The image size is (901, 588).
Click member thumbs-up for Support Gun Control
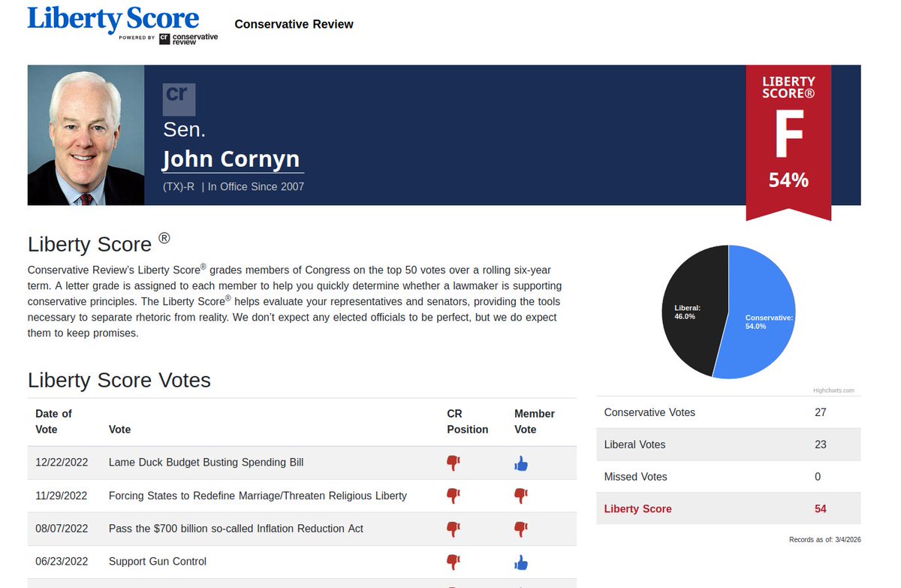coord(521,562)
